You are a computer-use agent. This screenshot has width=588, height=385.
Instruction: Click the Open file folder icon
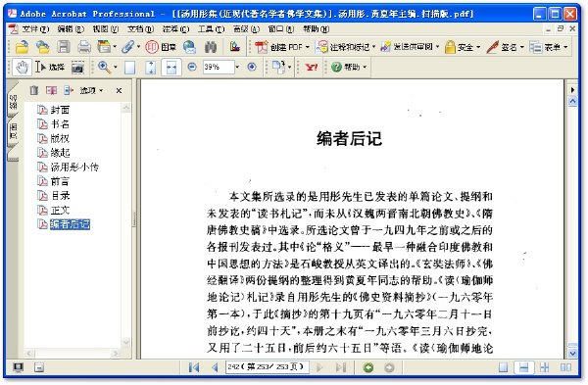click(x=23, y=47)
